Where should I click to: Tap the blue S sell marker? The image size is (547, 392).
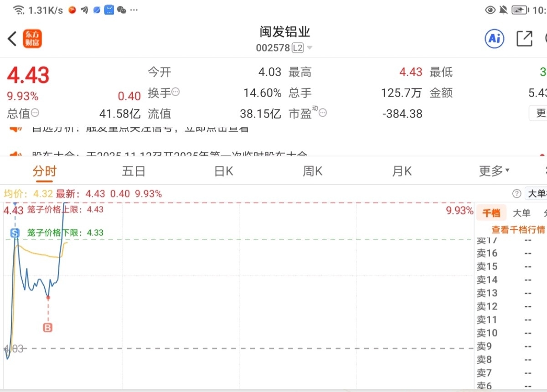15,233
